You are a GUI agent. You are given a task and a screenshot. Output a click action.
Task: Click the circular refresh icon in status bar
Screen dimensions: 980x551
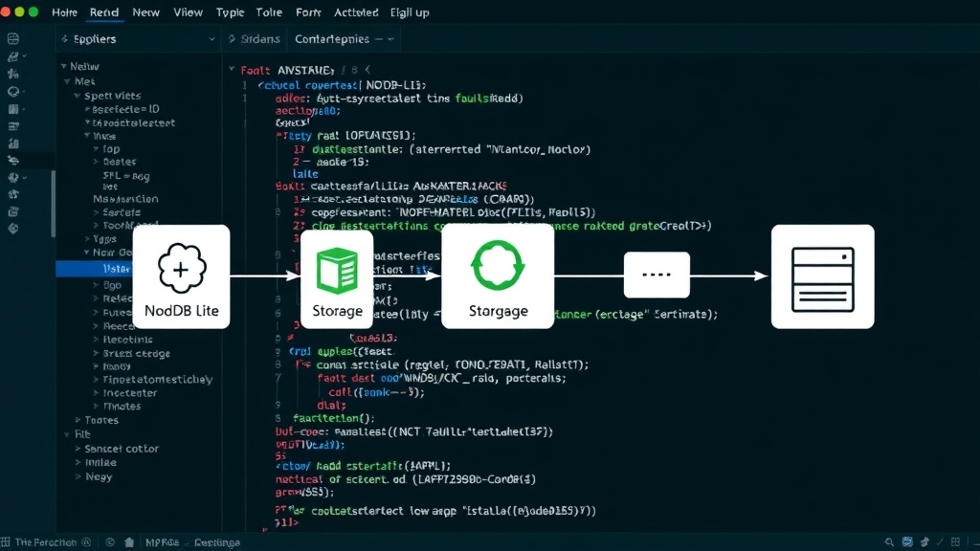110,542
